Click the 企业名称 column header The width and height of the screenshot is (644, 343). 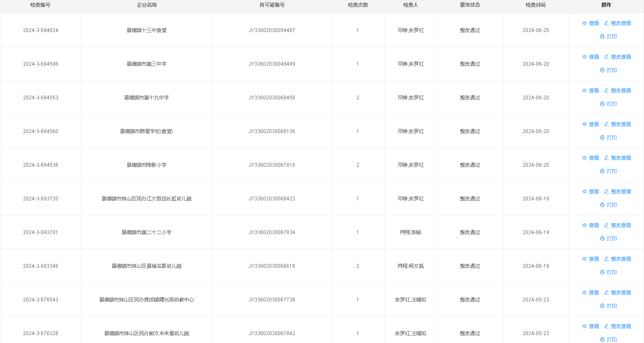(x=147, y=5)
